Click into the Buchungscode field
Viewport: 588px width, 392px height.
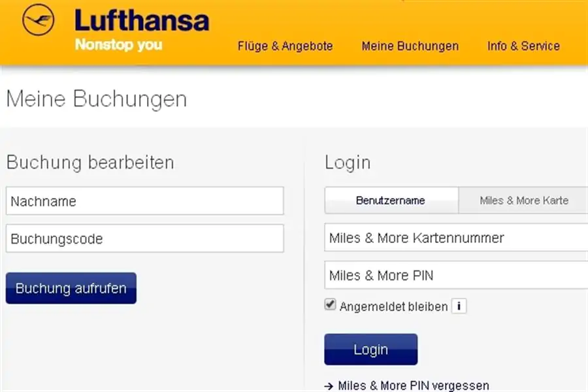[x=144, y=239]
